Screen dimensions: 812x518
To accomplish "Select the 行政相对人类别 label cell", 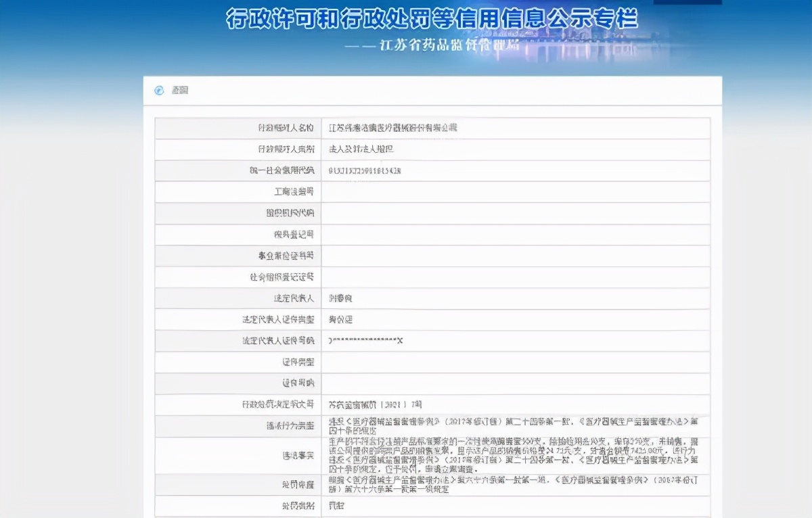I will pos(238,149).
